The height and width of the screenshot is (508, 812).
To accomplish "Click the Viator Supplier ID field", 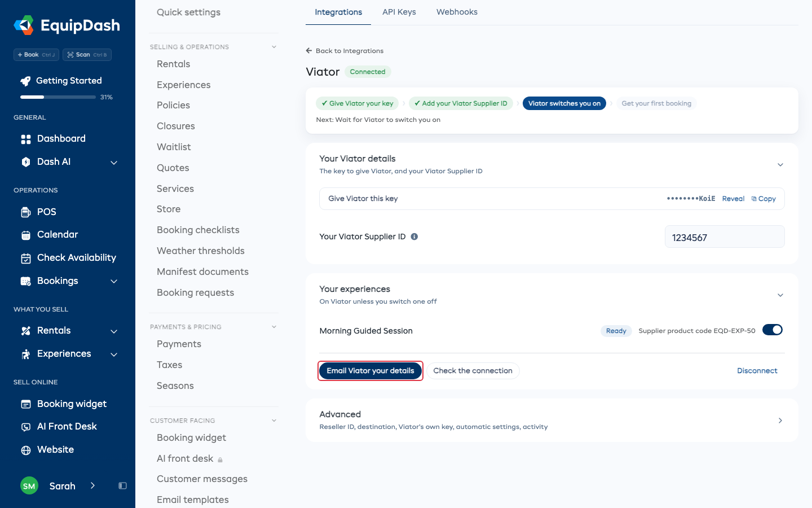I will pyautogui.click(x=725, y=237).
